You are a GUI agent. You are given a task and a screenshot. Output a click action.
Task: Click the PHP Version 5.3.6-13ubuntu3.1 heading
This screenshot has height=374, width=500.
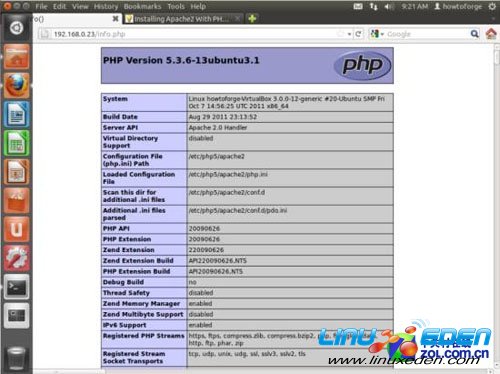pyautogui.click(x=181, y=60)
